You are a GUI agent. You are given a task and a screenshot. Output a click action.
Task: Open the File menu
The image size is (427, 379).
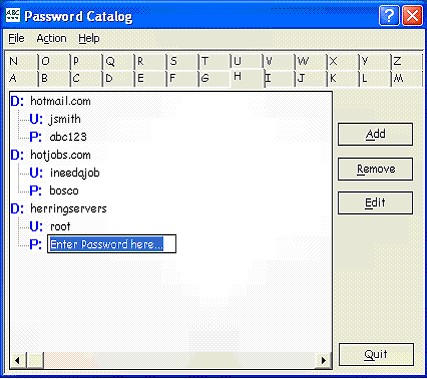point(16,38)
